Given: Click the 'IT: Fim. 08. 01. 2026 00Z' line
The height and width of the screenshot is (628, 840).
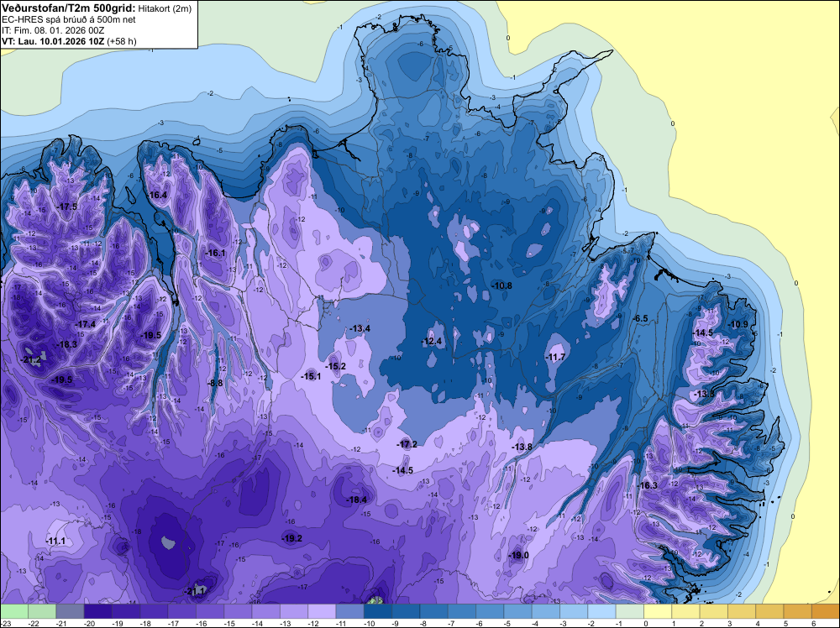Looking at the screenshot, I should 53,30.
